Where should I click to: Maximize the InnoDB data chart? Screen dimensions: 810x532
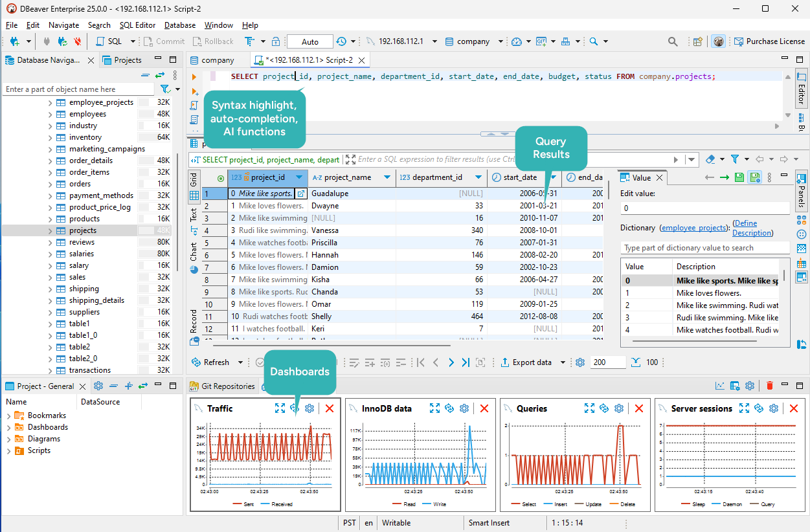pos(434,408)
